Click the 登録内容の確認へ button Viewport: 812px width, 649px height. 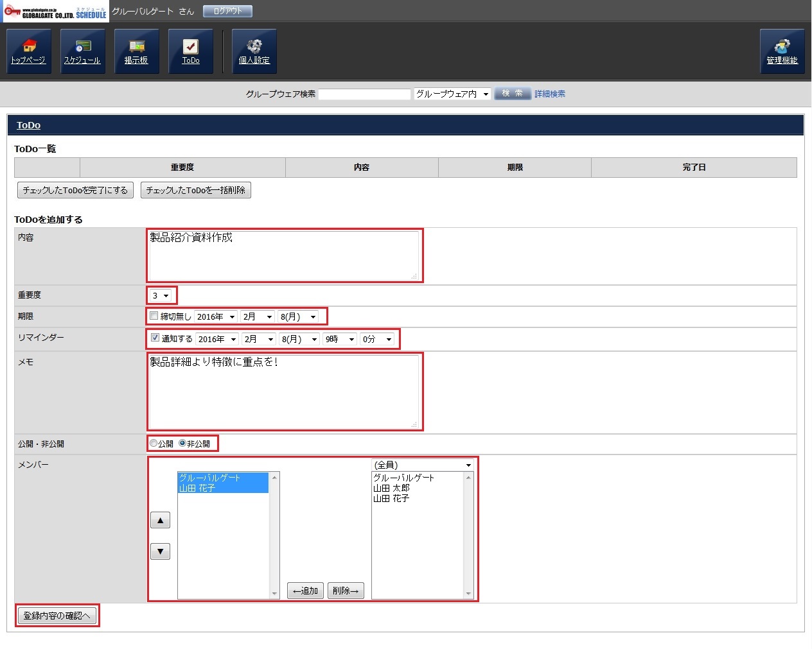57,616
